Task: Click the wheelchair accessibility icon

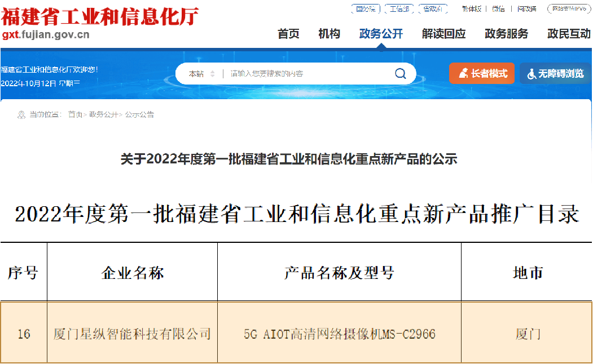Action: tap(531, 74)
